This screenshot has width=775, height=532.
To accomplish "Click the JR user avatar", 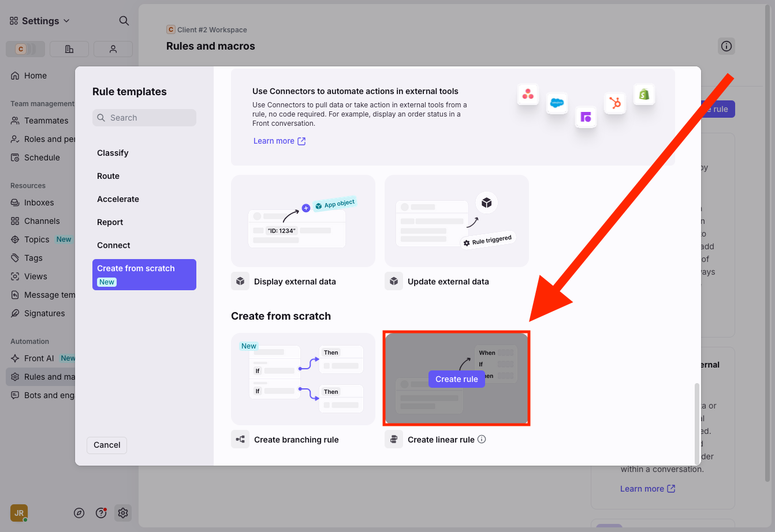I will click(19, 513).
